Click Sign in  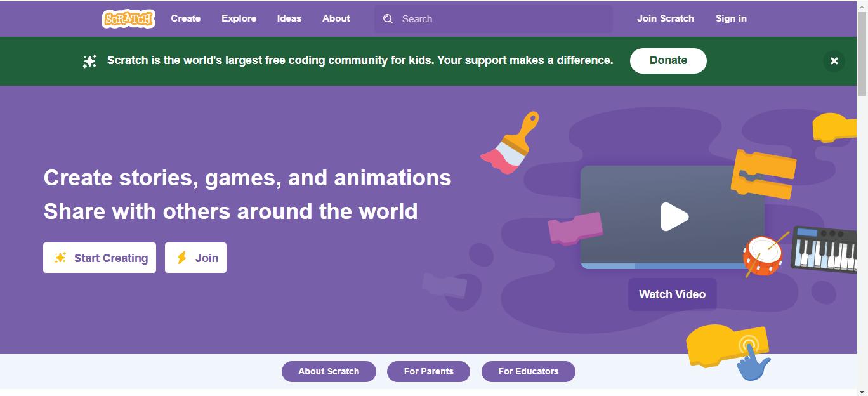tap(731, 18)
